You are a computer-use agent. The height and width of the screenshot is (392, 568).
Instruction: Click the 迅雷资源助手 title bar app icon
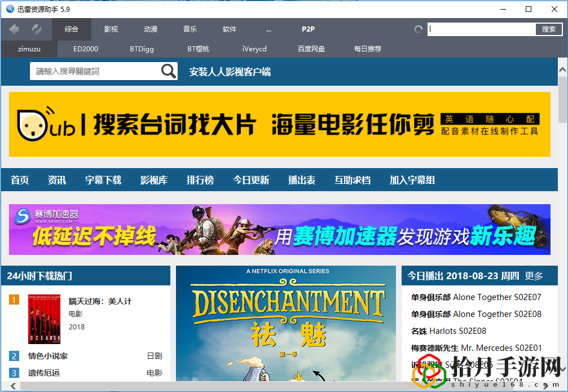[10, 9]
